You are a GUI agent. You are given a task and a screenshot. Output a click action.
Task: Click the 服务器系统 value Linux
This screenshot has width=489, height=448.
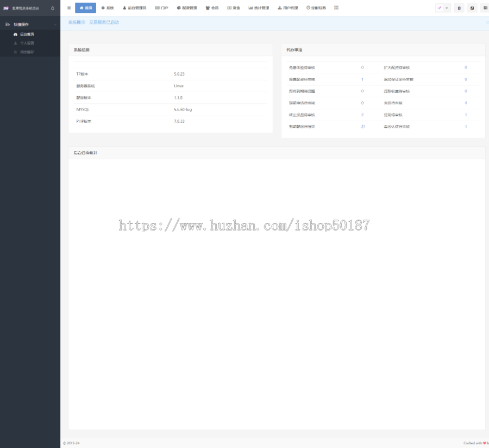click(179, 86)
